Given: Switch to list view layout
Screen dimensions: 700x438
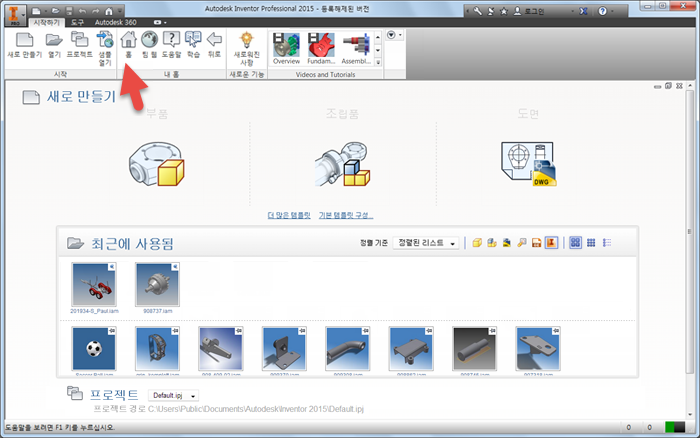Looking at the screenshot, I should pyautogui.click(x=607, y=242).
